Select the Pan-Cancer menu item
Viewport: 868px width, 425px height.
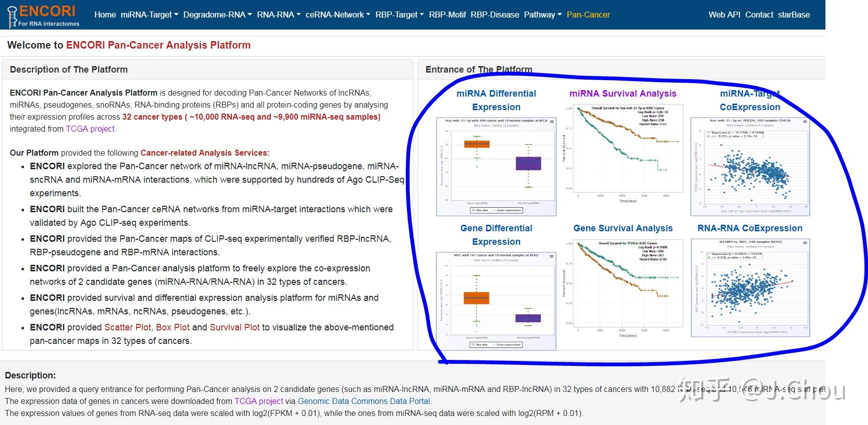click(x=588, y=15)
